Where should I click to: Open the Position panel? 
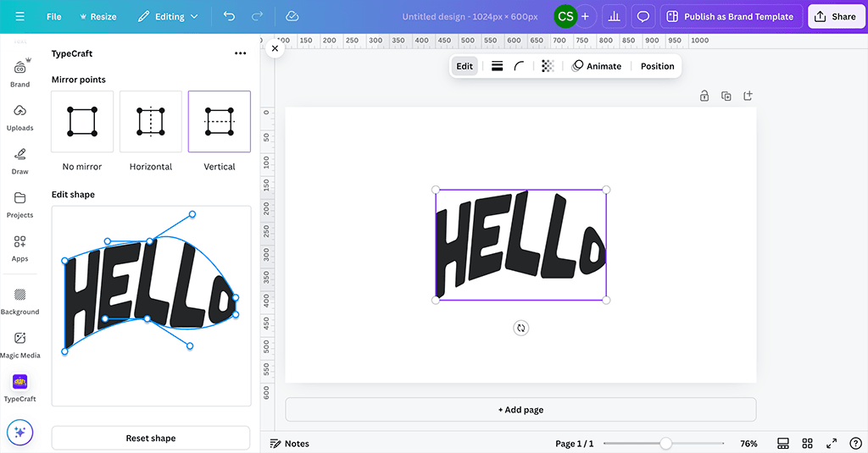[657, 66]
